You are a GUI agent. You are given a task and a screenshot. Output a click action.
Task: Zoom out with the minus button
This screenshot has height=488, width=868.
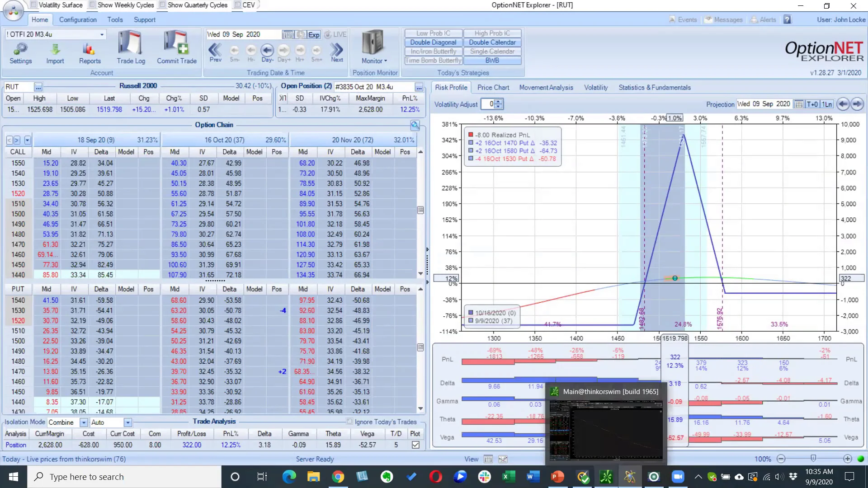tap(781, 459)
